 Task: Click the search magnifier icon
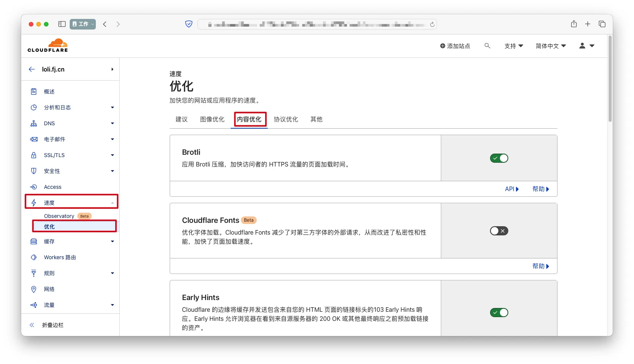(487, 46)
